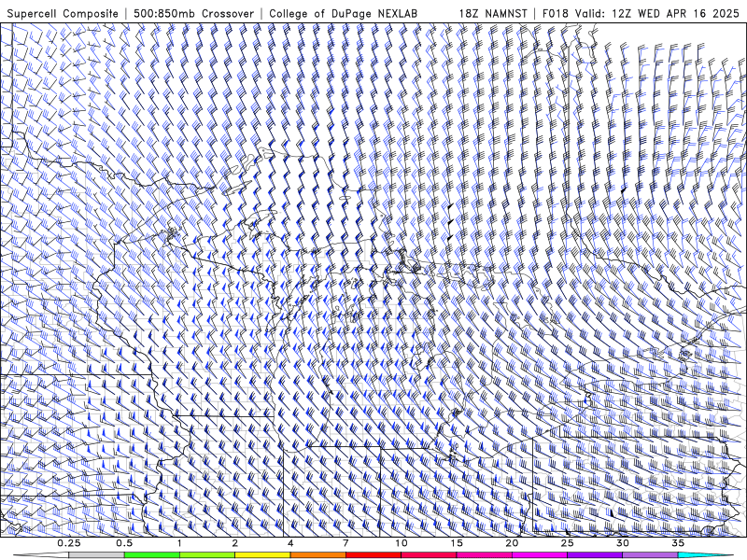
Task: Select the yellow color bar segment
Action: click(262, 555)
